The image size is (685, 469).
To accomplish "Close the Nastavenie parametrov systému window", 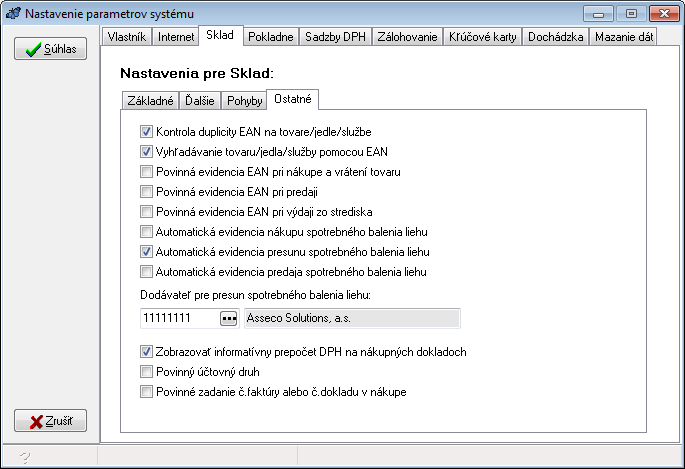I will tap(664, 14).
